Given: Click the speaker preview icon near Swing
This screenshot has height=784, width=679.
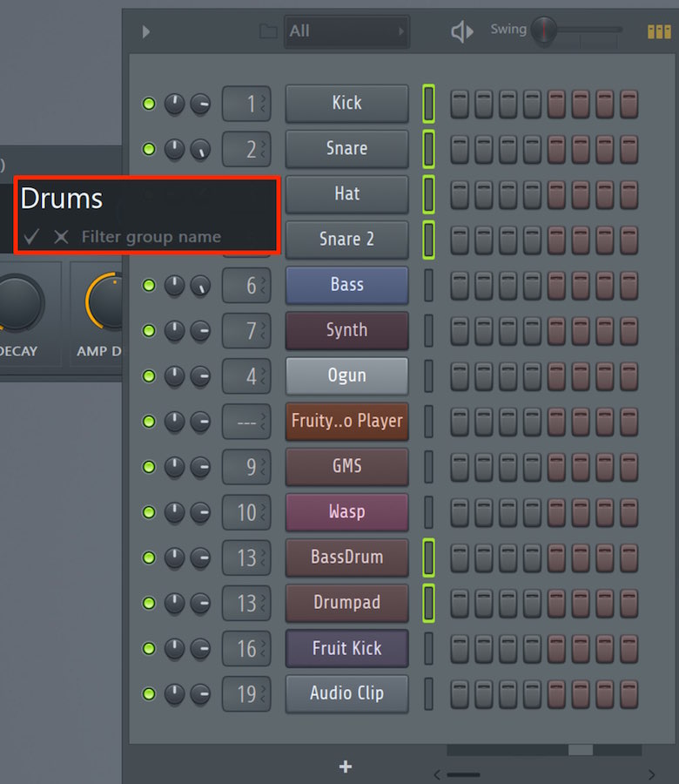Looking at the screenshot, I should (462, 32).
